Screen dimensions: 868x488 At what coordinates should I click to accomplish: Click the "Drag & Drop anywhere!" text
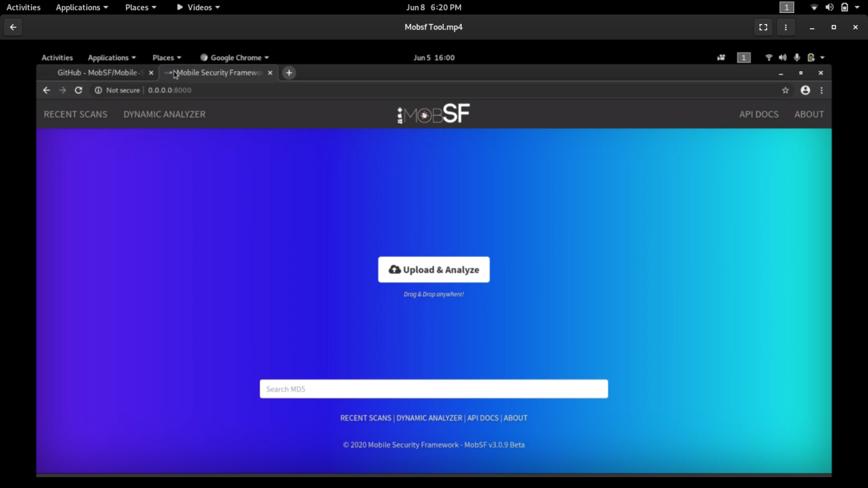pyautogui.click(x=434, y=295)
